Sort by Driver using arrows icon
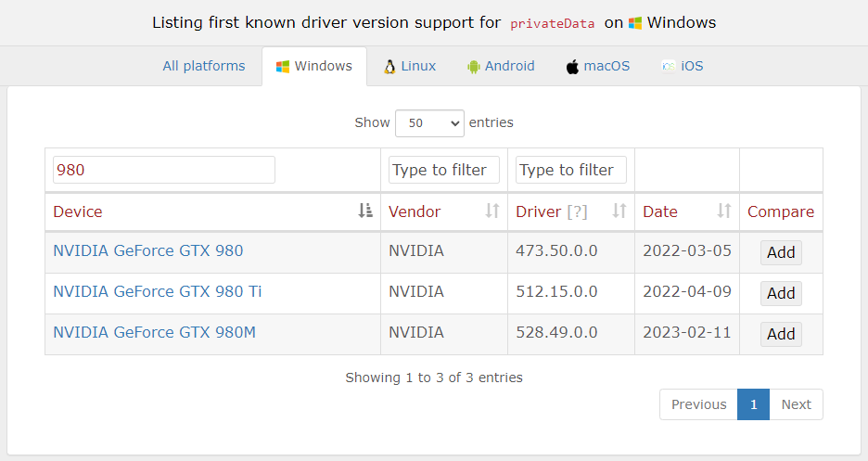This screenshot has height=461, width=868. click(x=619, y=211)
